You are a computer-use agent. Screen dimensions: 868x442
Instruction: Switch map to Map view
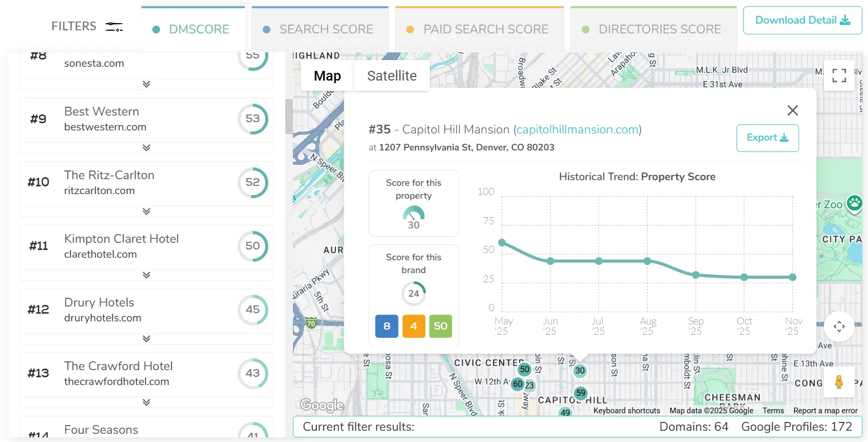click(327, 76)
